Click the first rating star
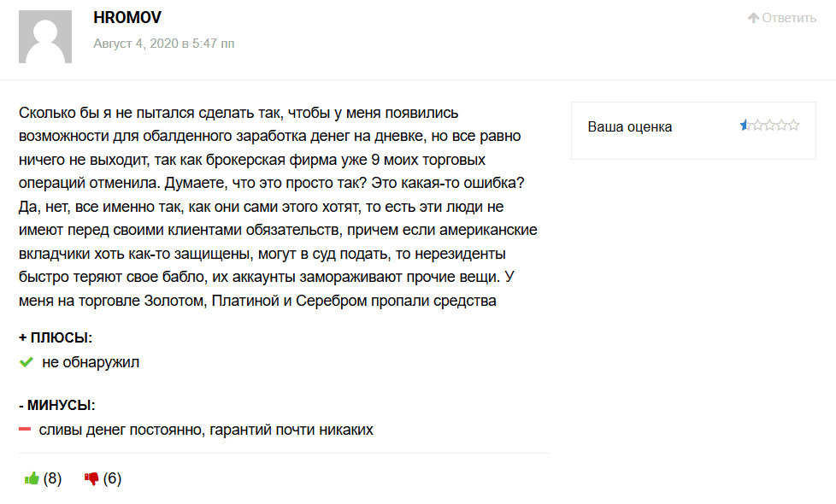The image size is (836, 504). coord(745,126)
